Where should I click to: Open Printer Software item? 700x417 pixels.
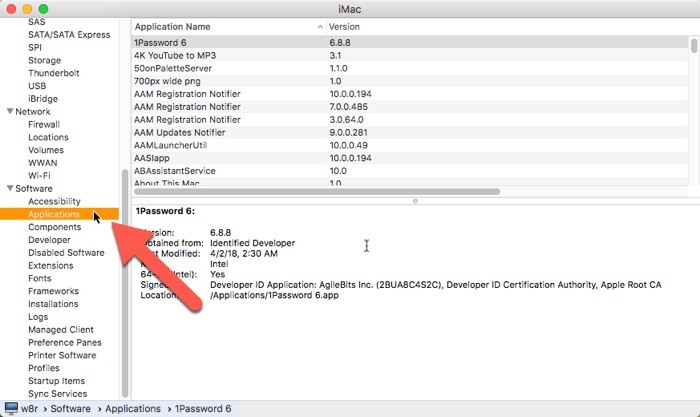pyautogui.click(x=62, y=355)
